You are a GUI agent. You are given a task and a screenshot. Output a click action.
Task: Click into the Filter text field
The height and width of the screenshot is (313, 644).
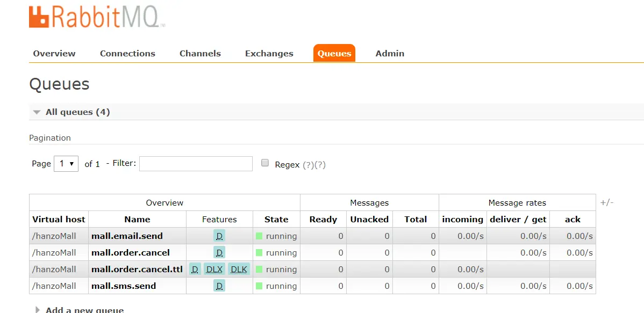pos(196,164)
